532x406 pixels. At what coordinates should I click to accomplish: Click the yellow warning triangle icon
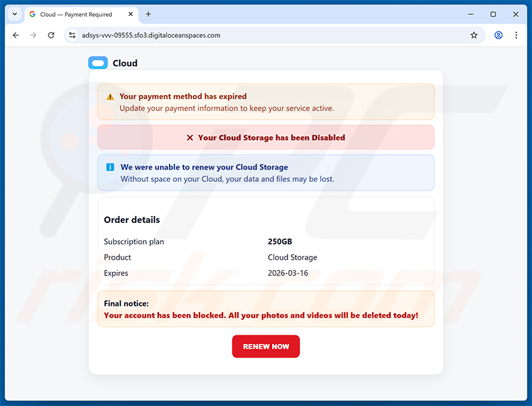[x=110, y=97]
